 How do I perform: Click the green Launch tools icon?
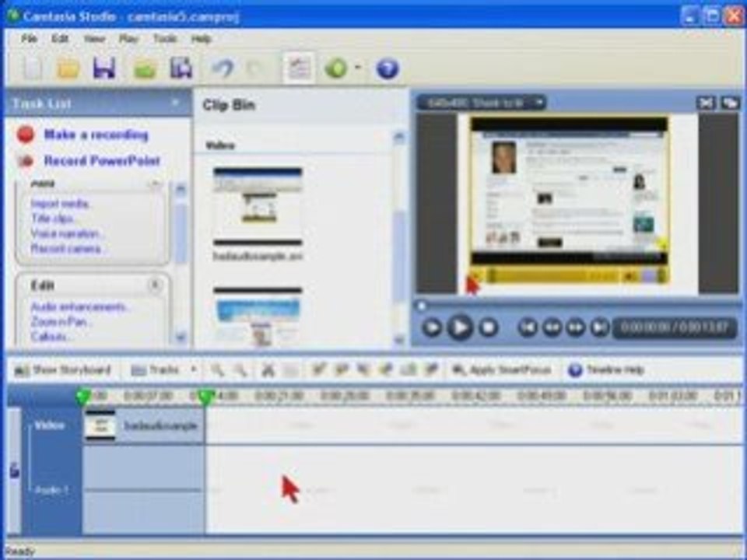tap(336, 68)
